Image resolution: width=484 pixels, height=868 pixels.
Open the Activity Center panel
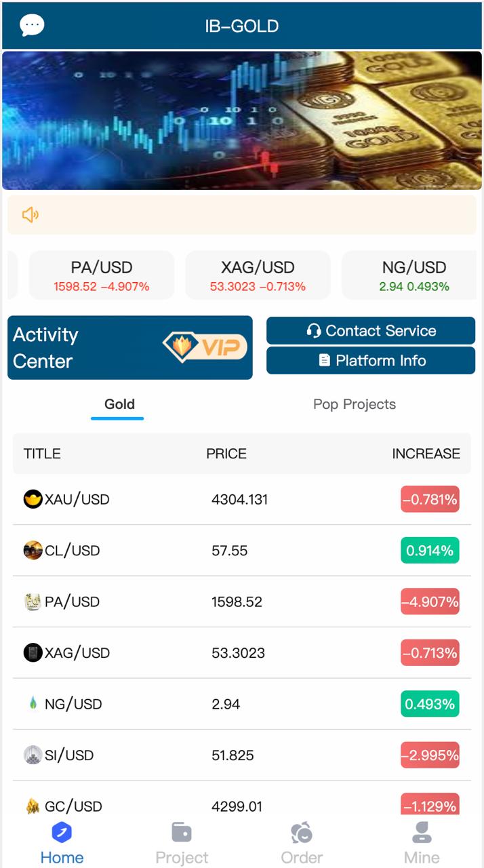click(x=129, y=347)
